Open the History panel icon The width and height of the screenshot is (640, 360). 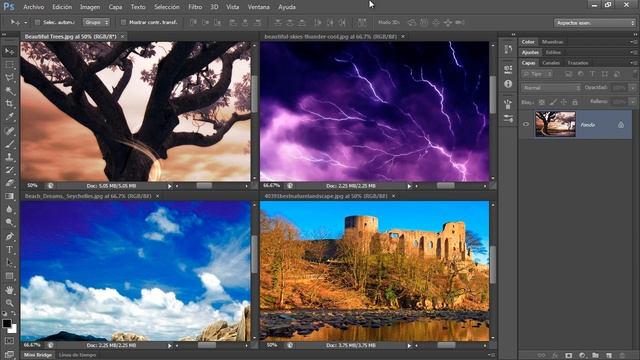point(508,49)
